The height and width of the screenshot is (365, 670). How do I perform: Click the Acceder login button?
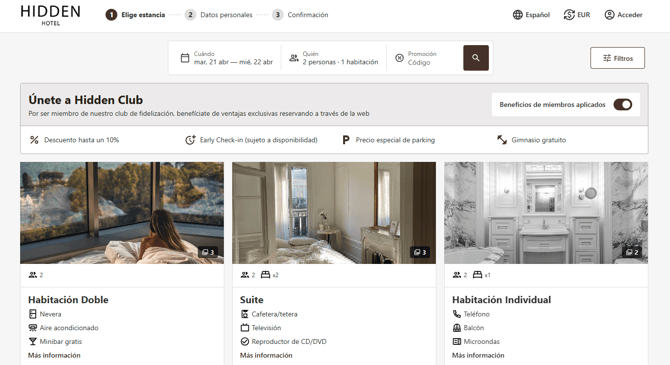623,15
